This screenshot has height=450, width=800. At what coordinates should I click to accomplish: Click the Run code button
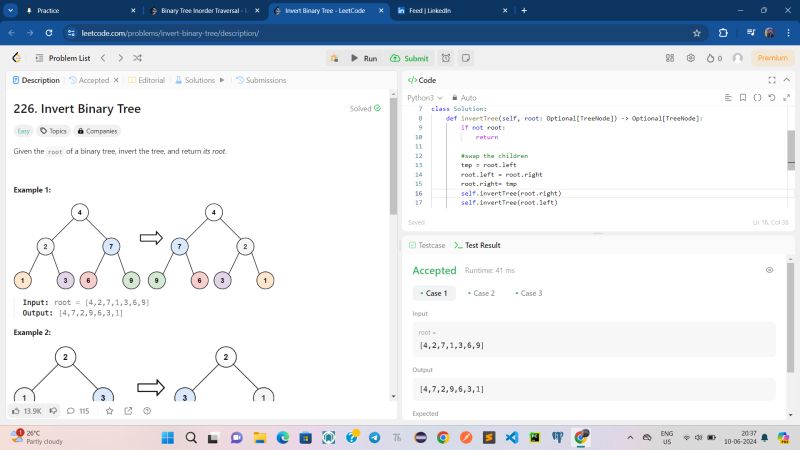[x=363, y=58]
